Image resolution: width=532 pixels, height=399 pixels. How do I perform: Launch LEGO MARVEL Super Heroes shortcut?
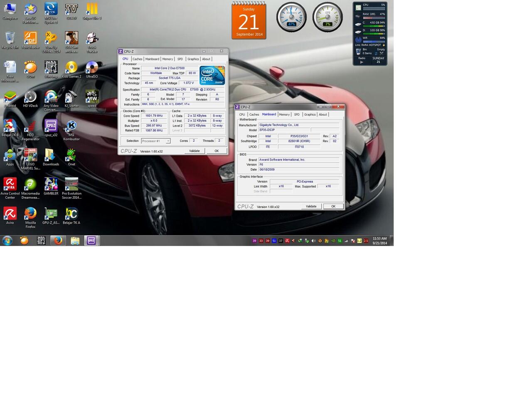click(30, 159)
